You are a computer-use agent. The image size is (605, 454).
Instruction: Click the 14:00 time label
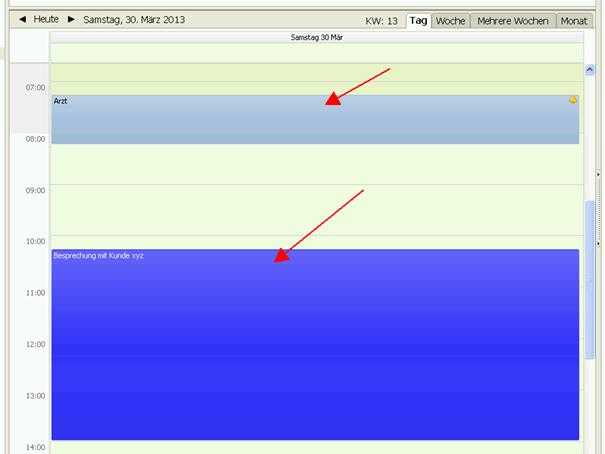35,447
